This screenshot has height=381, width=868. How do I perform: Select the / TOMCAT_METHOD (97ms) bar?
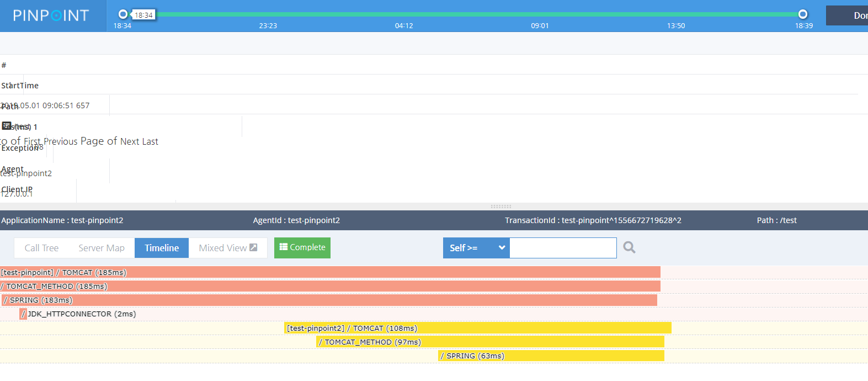coord(491,342)
